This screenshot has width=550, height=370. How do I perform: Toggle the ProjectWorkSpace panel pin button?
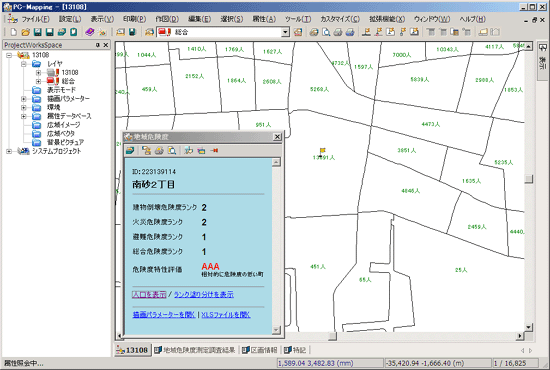point(98,45)
